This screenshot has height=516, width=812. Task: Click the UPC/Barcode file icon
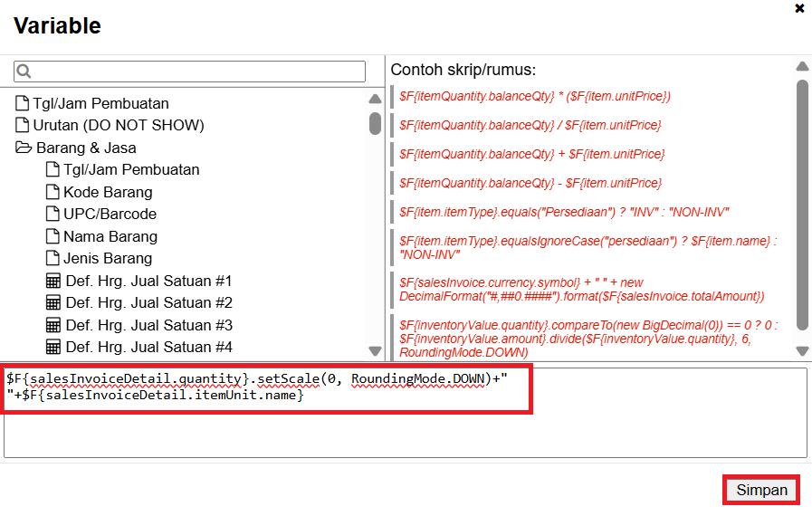[x=53, y=214]
